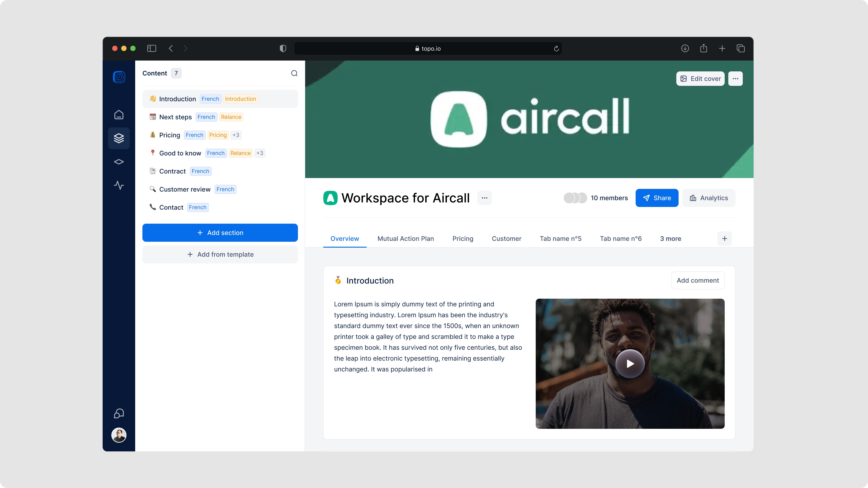Select the Contract section
This screenshot has height=488, width=868.
coord(220,171)
